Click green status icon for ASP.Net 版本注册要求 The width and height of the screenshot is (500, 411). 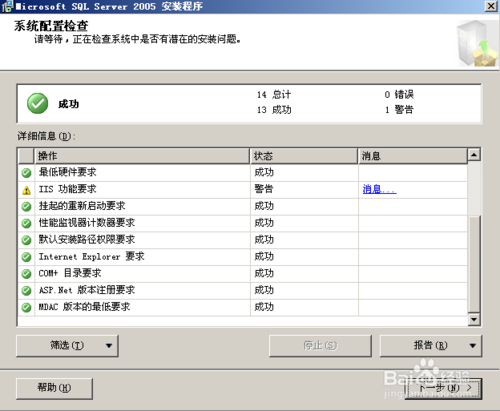click(26, 291)
